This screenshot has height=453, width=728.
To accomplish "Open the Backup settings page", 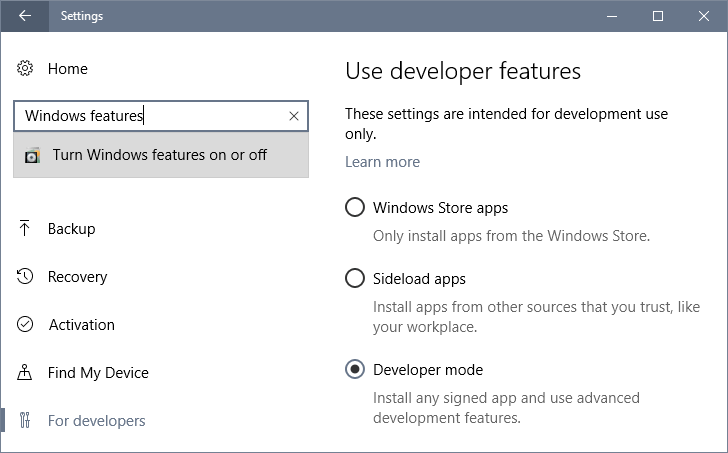I will click(72, 228).
